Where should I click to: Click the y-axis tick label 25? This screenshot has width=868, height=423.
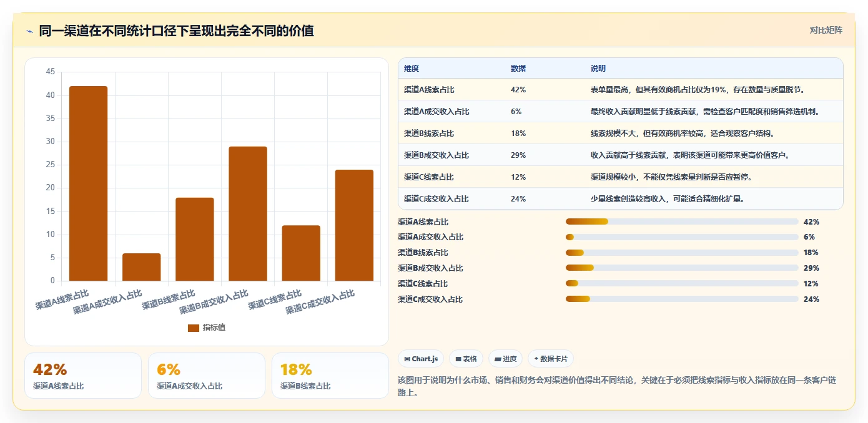[51, 165]
